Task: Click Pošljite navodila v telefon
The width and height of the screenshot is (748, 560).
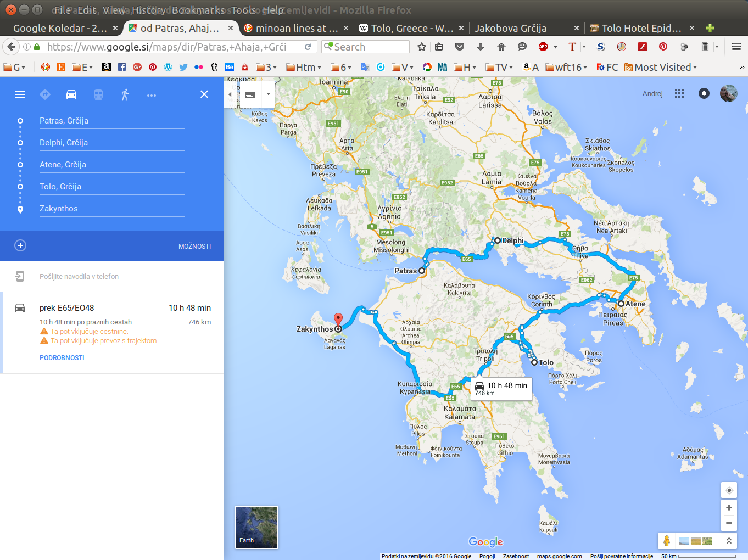Action: pos(79,277)
